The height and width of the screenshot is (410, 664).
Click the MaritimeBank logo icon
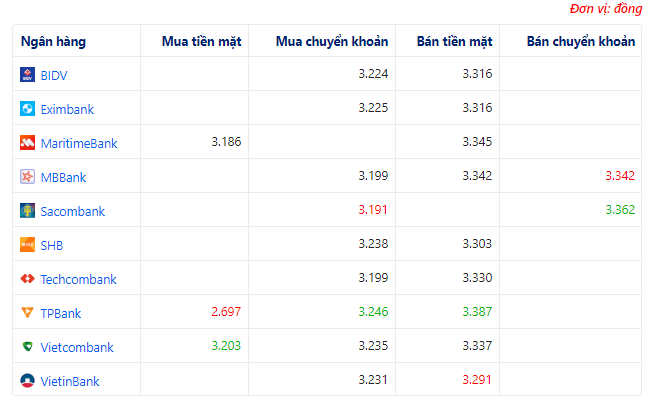point(28,143)
